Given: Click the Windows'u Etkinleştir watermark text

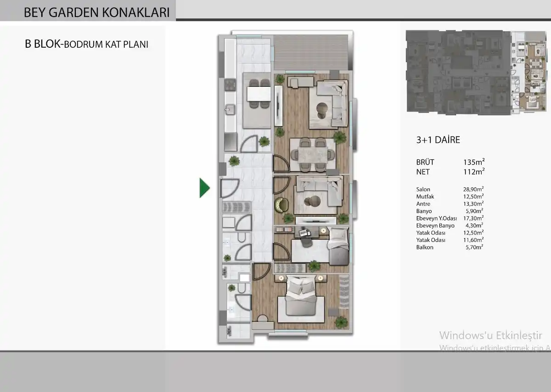Looking at the screenshot, I should [491, 335].
